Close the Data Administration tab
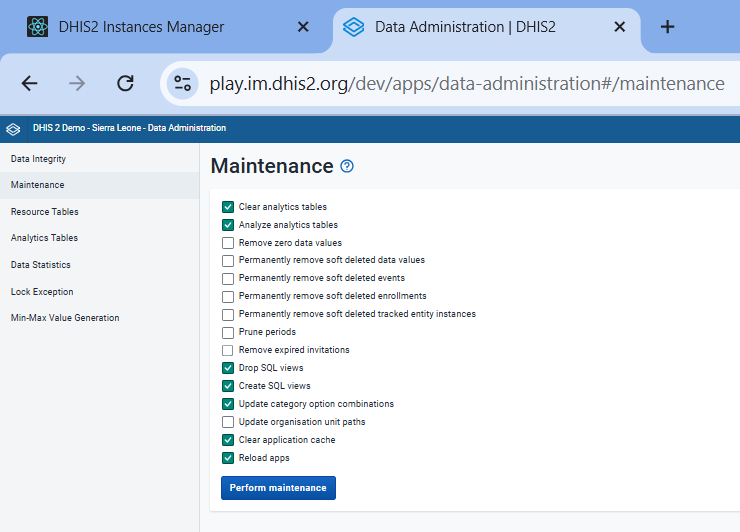The height and width of the screenshot is (532, 740). 620,27
